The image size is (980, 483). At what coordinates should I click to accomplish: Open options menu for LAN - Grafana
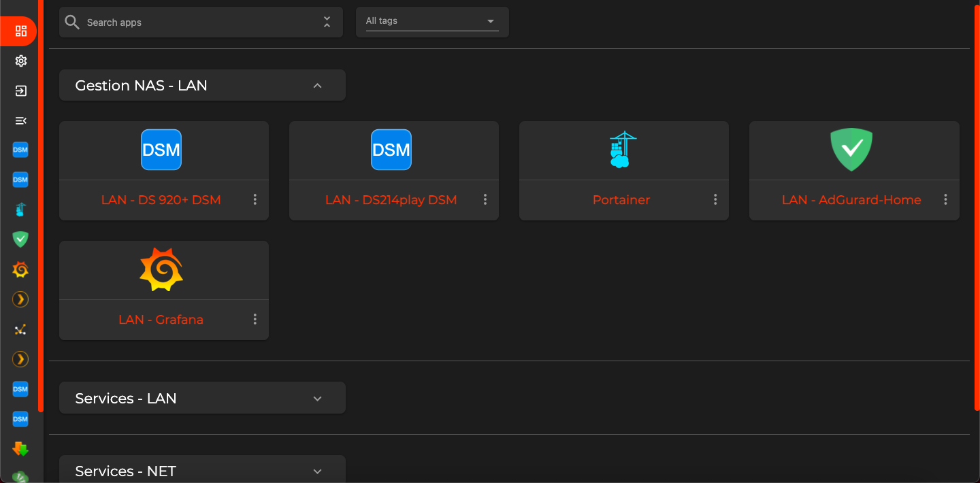pyautogui.click(x=255, y=319)
